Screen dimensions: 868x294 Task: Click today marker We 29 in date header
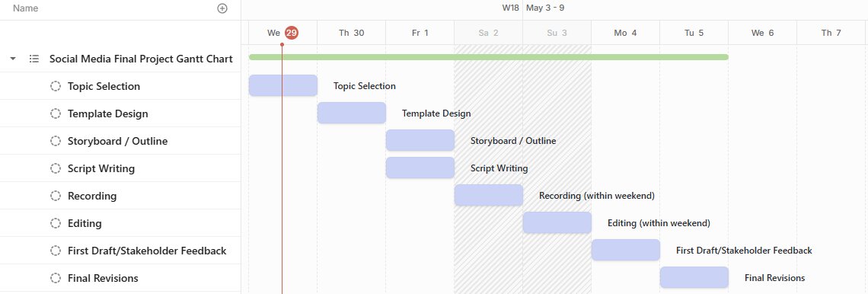click(x=283, y=33)
